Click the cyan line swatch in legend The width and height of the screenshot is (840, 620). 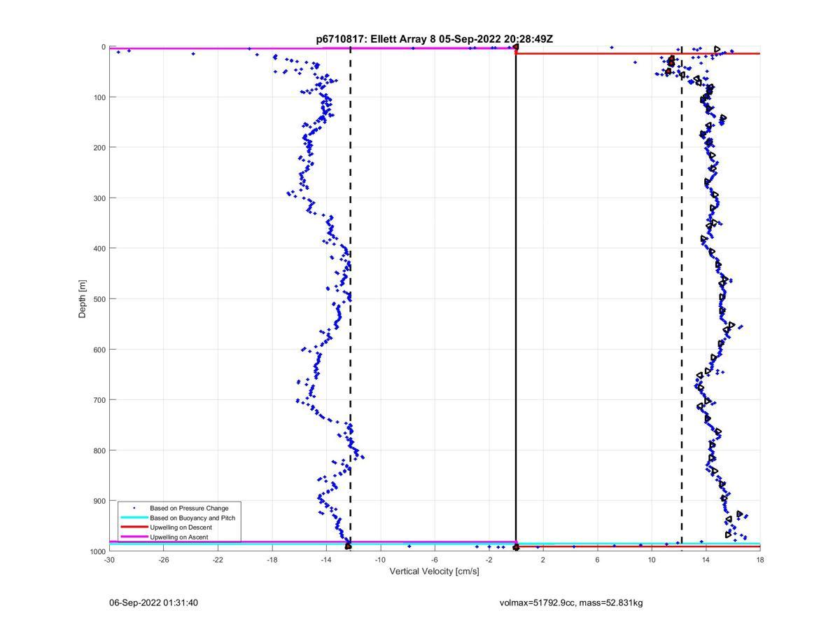click(134, 518)
